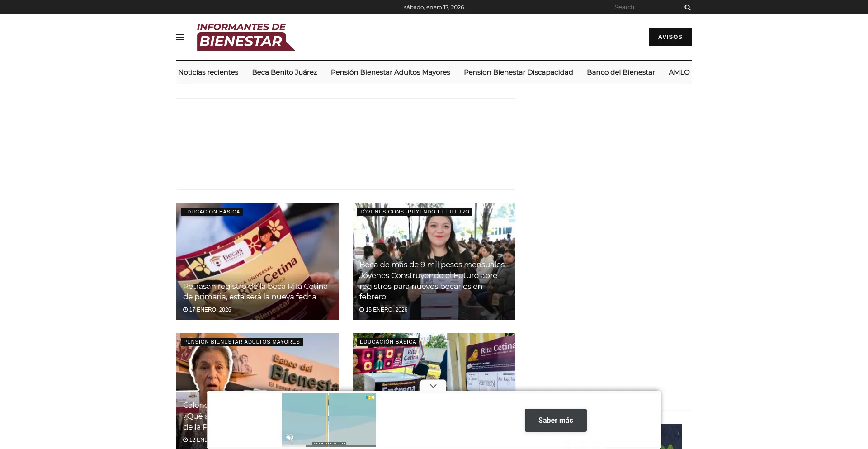The height and width of the screenshot is (449, 868).
Task: Click the AVISOS button
Action: point(670,37)
